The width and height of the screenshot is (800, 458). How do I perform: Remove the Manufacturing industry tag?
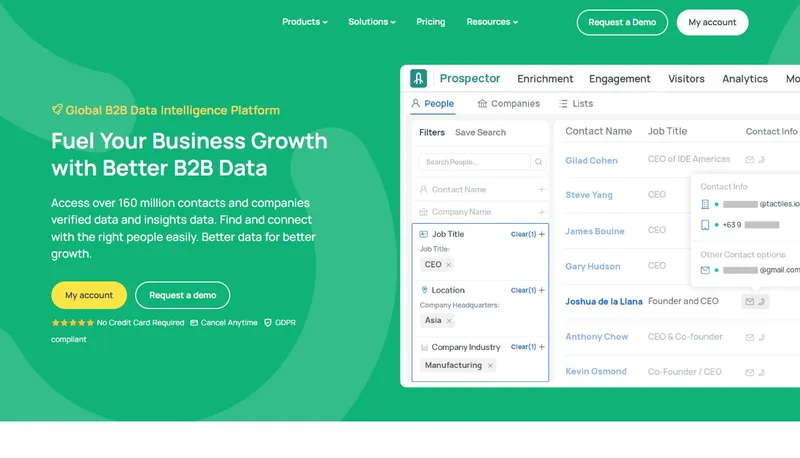click(x=490, y=366)
